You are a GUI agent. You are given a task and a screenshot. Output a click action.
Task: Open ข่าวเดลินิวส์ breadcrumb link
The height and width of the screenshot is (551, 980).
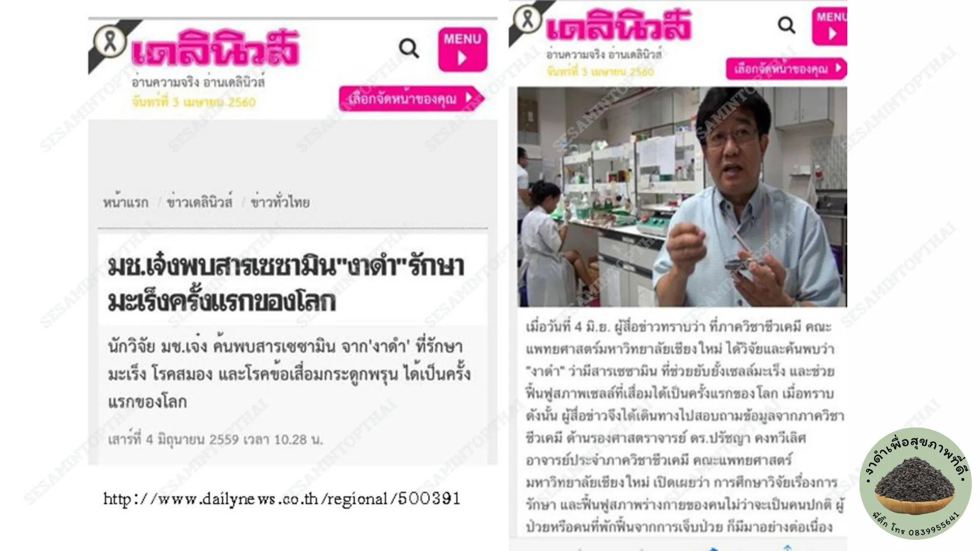[200, 202]
